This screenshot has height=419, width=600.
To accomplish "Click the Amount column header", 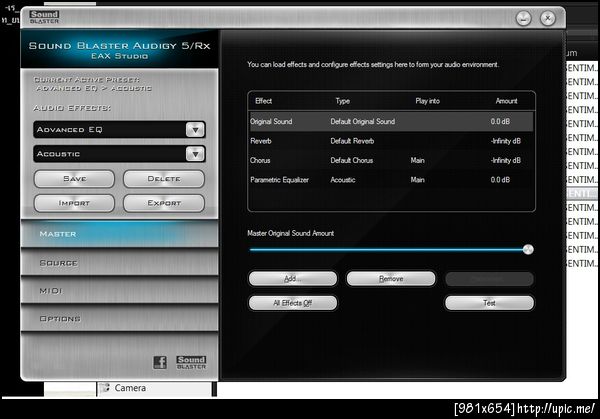I will click(506, 101).
